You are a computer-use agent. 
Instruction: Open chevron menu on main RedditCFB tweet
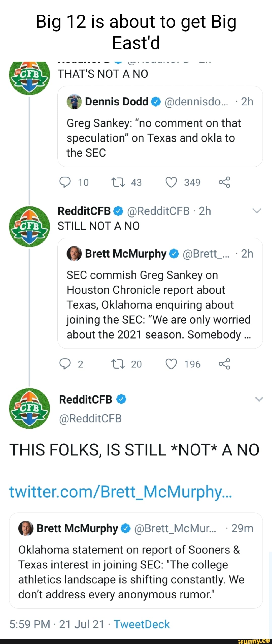259,399
